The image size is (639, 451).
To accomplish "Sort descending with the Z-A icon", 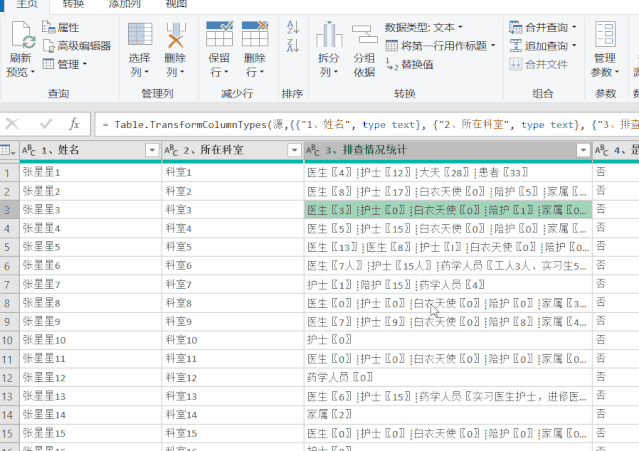I will coord(293,45).
